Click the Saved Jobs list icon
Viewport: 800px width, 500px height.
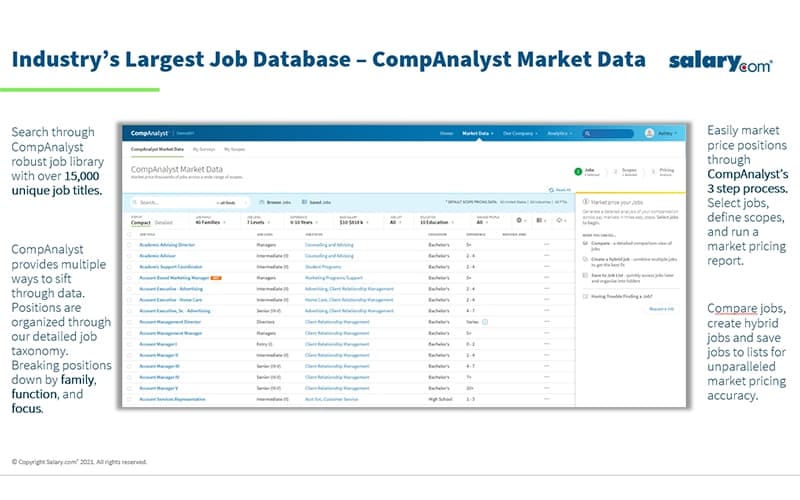(305, 203)
